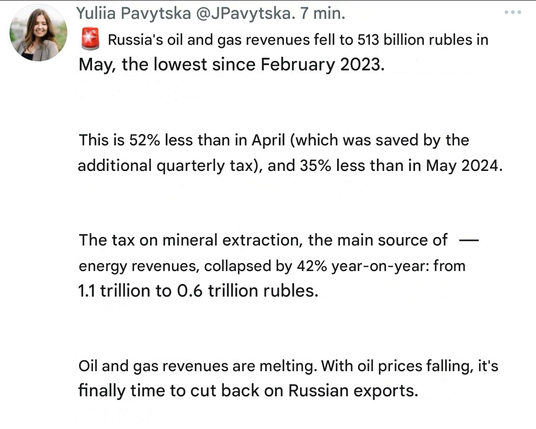Click the line beginning 'additional quarterly tax)'
Viewport: 536px width, 429px height.
[290, 166]
